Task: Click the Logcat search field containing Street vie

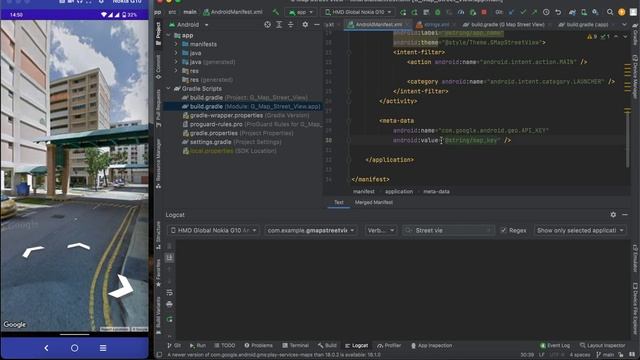Action: pos(448,230)
